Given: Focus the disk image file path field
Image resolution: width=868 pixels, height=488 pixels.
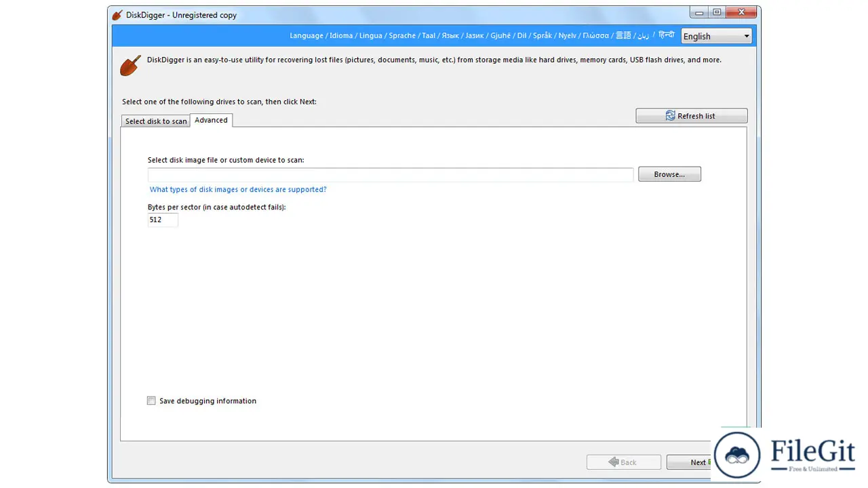Looking at the screenshot, I should coord(391,175).
